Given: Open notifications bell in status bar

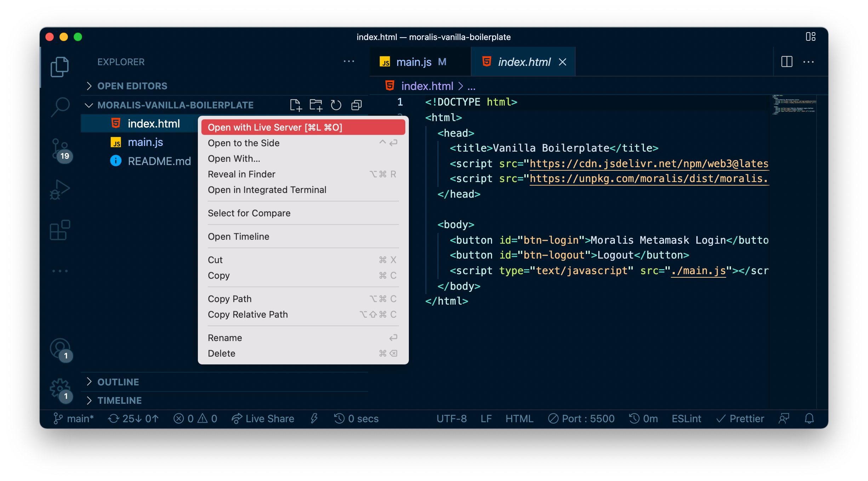Looking at the screenshot, I should click(809, 419).
